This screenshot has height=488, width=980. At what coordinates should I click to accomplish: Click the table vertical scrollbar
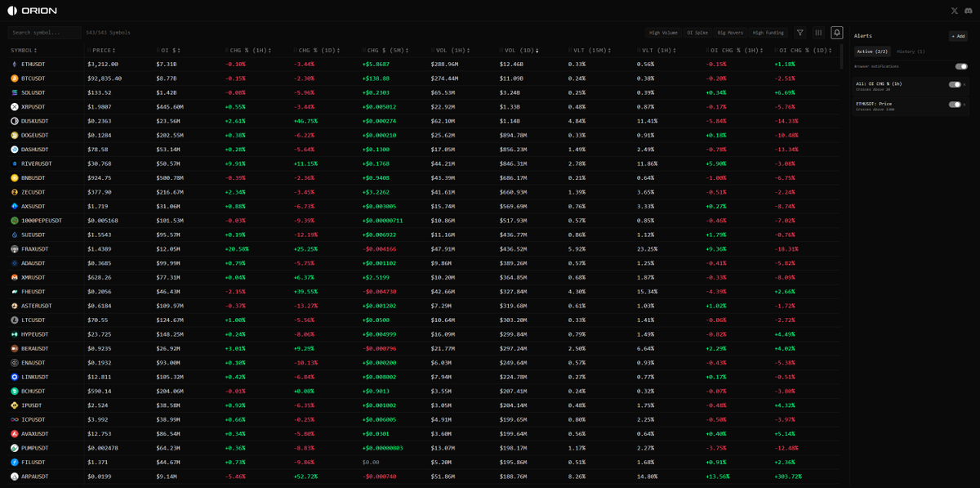(x=843, y=57)
